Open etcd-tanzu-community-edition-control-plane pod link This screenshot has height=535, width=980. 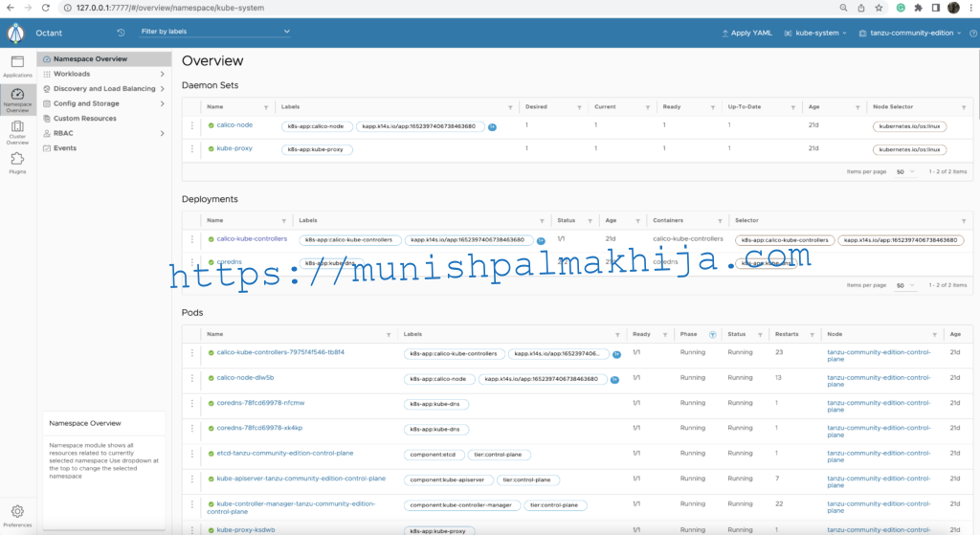(x=285, y=453)
